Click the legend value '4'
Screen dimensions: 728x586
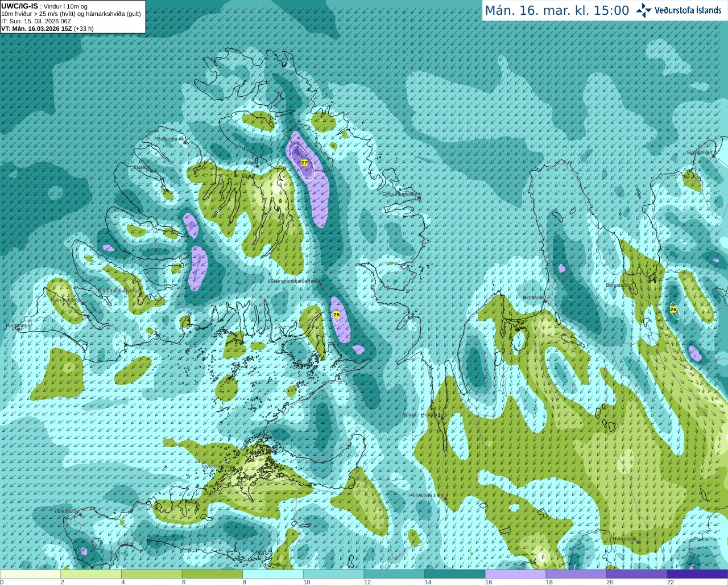tap(123, 582)
